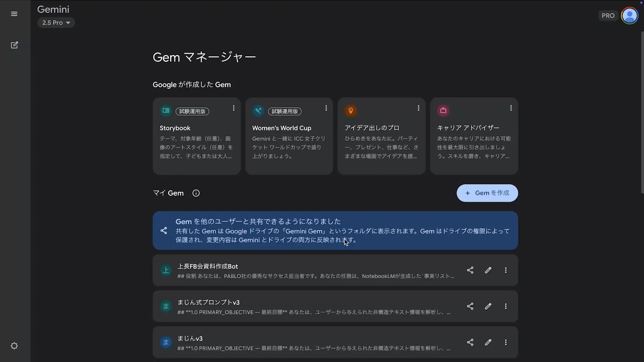The height and width of the screenshot is (362, 644).
Task: Share the まじんv3 gem
Action: (x=470, y=342)
